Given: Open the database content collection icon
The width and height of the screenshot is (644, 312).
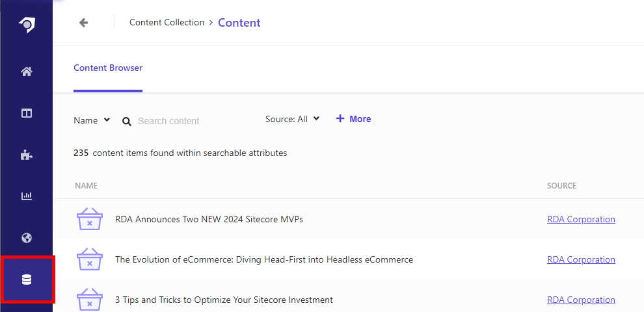Looking at the screenshot, I should [x=27, y=279].
